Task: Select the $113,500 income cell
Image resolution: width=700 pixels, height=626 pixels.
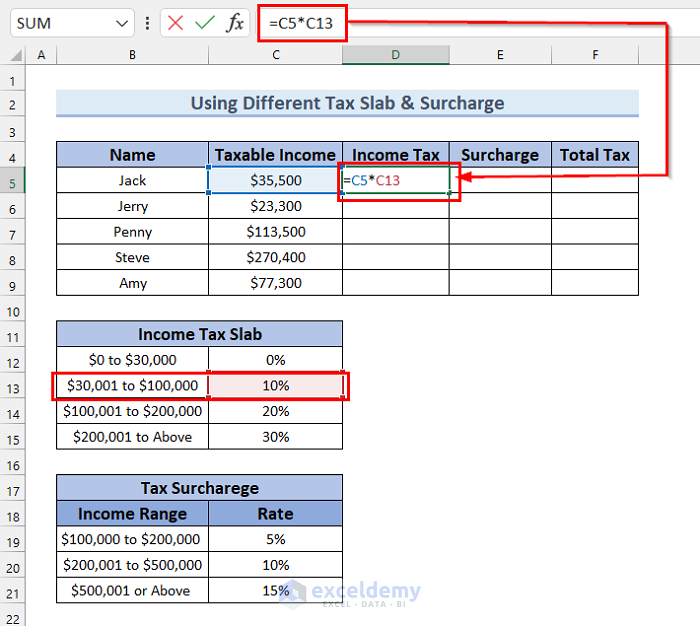Action: point(275,231)
